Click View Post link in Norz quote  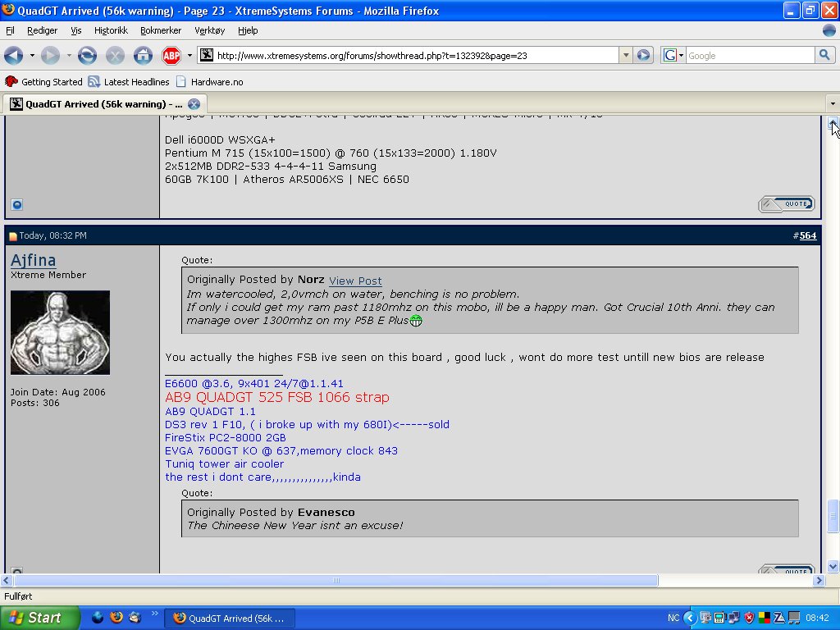(355, 281)
